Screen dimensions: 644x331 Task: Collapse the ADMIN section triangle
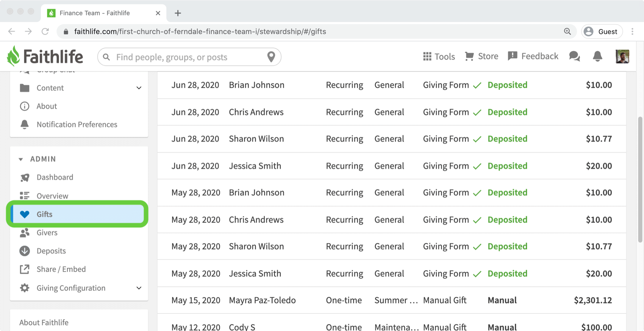(21, 159)
